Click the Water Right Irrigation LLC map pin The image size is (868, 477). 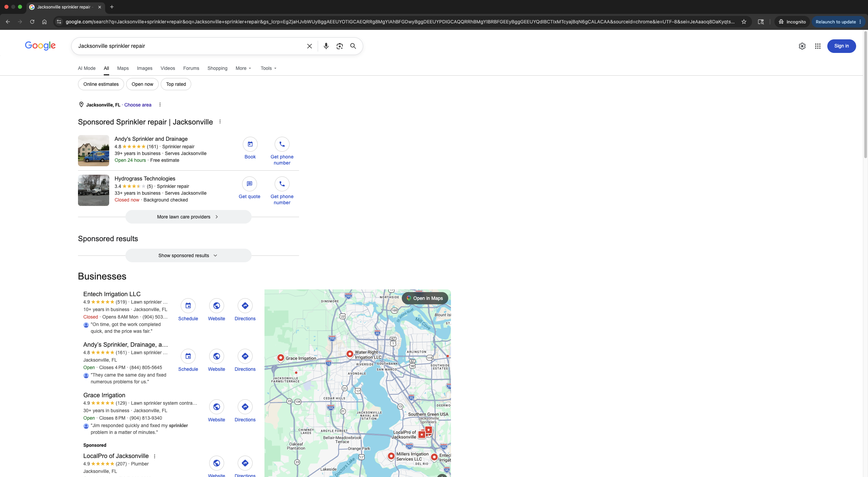(350, 354)
